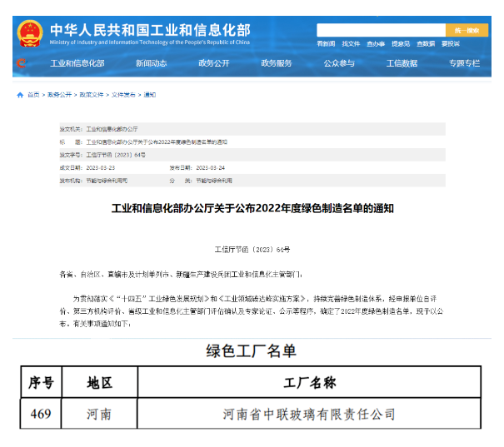Open 政策文件 breadcrumb link

[x=92, y=95]
